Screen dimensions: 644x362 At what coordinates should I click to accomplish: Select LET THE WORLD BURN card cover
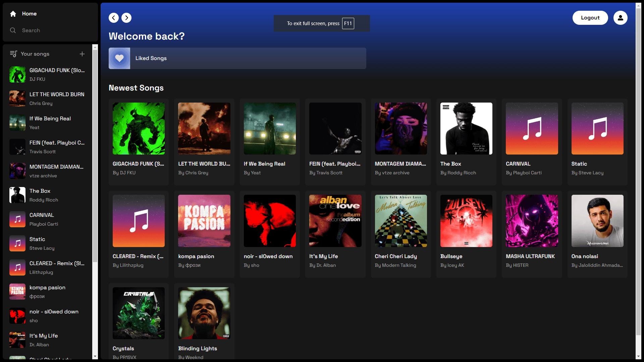(204, 129)
